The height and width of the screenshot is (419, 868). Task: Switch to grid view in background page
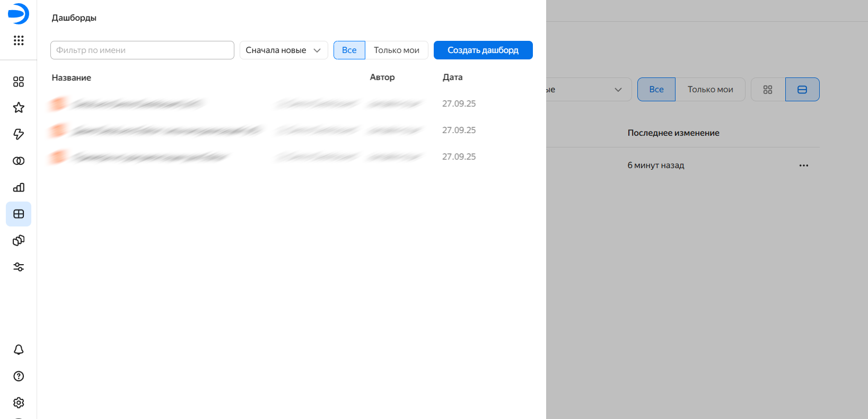click(767, 90)
